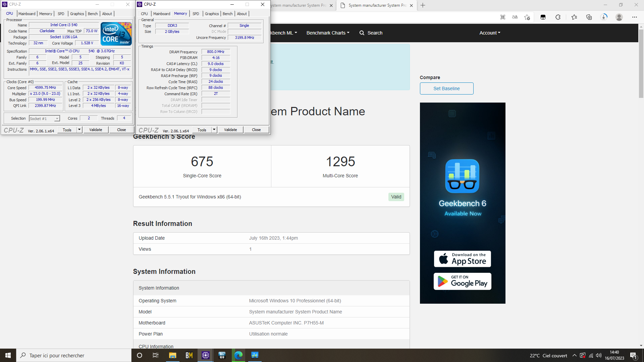Screen dimensions: 644x362
Task: Open Mainboard tab in left CPU-Z window
Action: pos(27,14)
